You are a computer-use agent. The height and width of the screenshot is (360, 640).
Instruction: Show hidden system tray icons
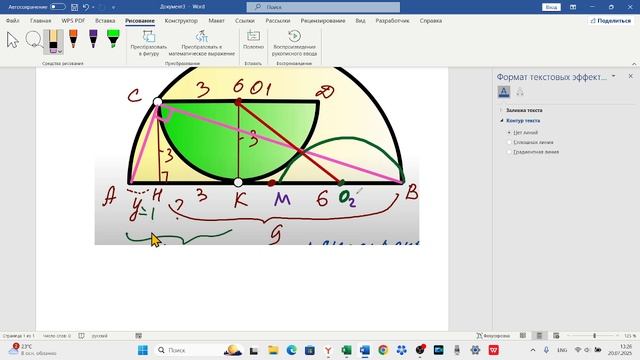coord(533,350)
